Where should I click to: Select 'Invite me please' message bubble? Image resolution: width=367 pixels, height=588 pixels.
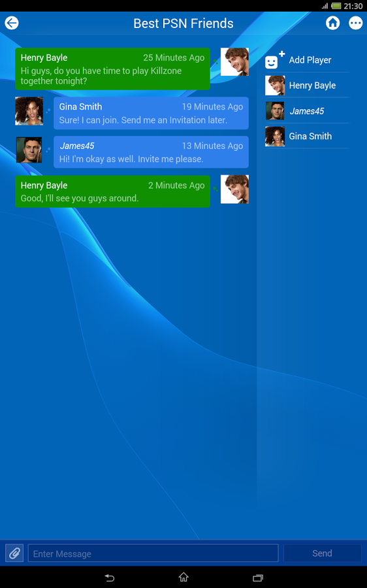coord(151,152)
